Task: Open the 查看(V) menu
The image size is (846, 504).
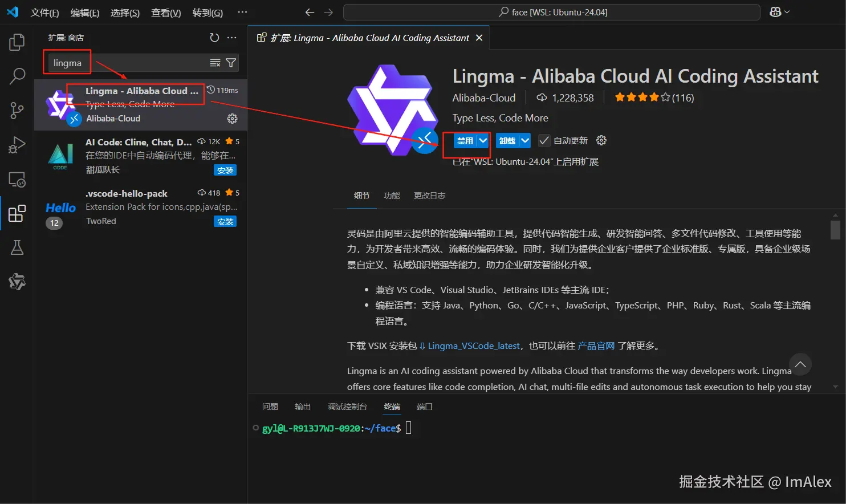Action: 166,13
